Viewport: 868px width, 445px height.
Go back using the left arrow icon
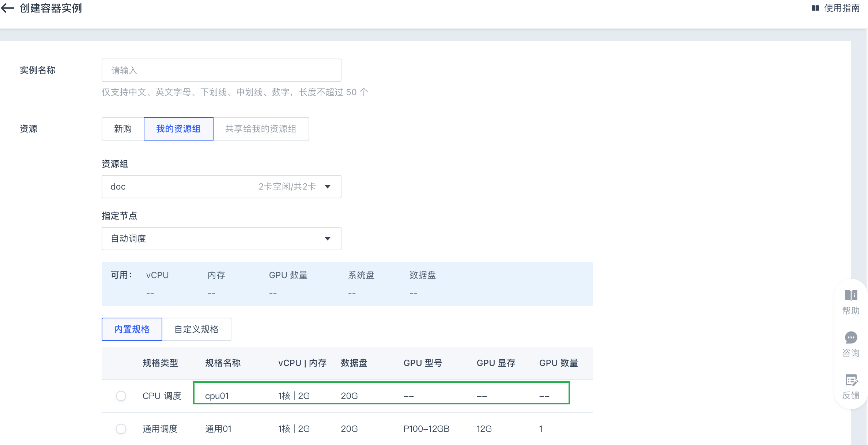tap(7, 8)
